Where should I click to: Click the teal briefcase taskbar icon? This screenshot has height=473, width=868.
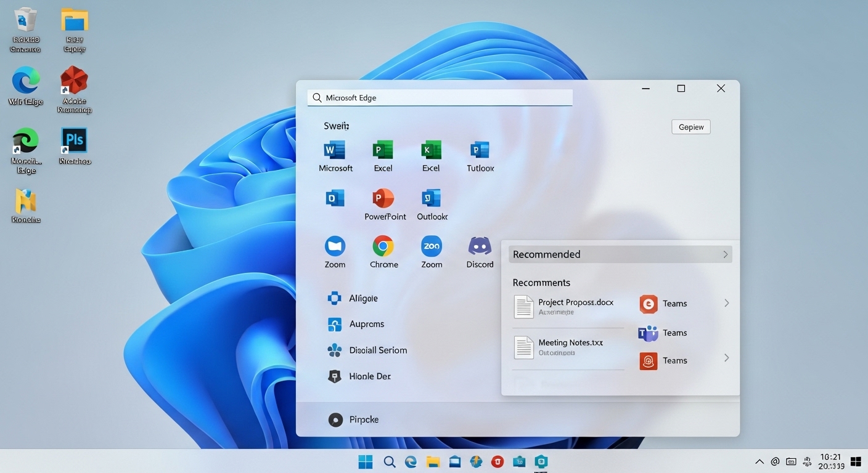click(x=519, y=461)
